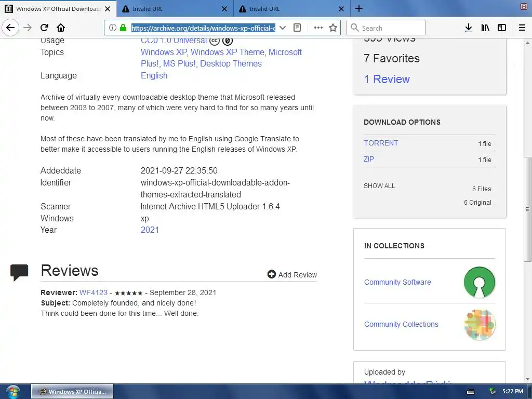Click SHOW ALL download files
This screenshot has height=399, width=532.
click(379, 186)
